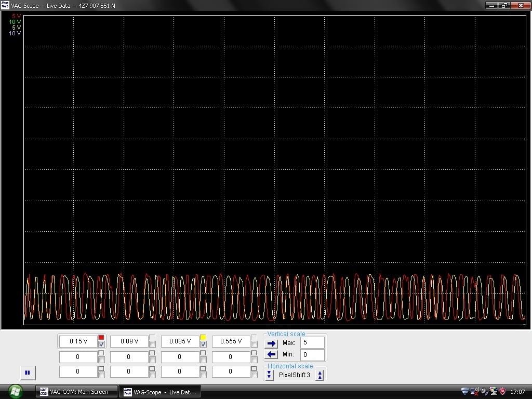532x399 pixels.
Task: Click the red shield security alert tray icon
Action: (502, 391)
